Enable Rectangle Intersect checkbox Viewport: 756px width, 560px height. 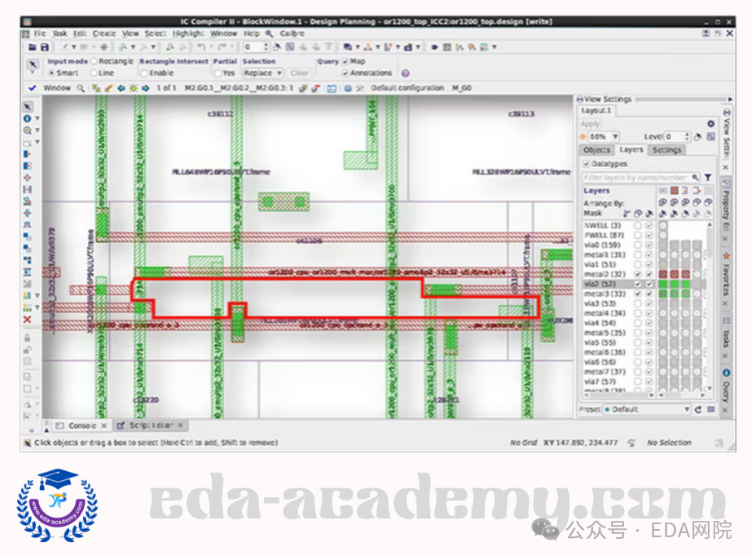(144, 73)
